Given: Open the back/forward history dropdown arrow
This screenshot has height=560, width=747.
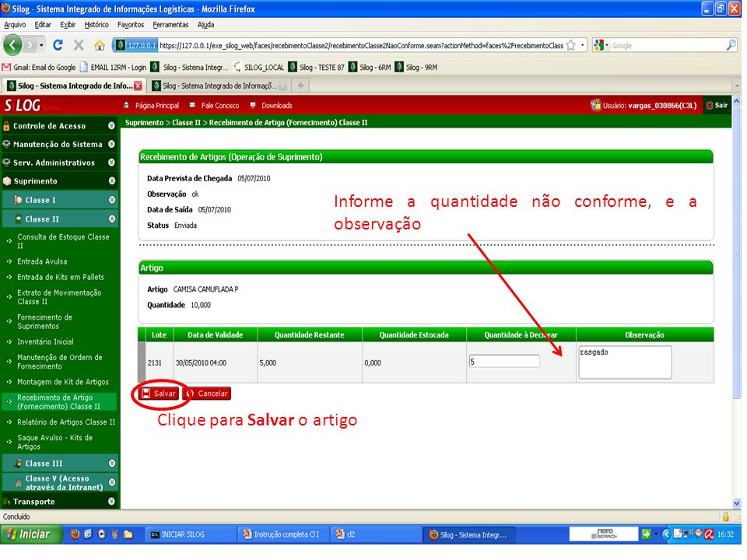Looking at the screenshot, I should click(41, 46).
